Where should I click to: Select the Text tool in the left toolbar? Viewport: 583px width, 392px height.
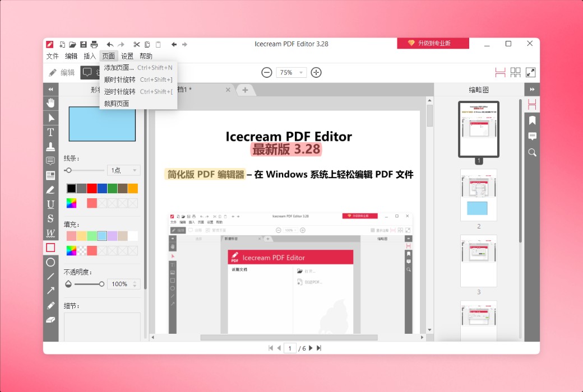point(50,132)
